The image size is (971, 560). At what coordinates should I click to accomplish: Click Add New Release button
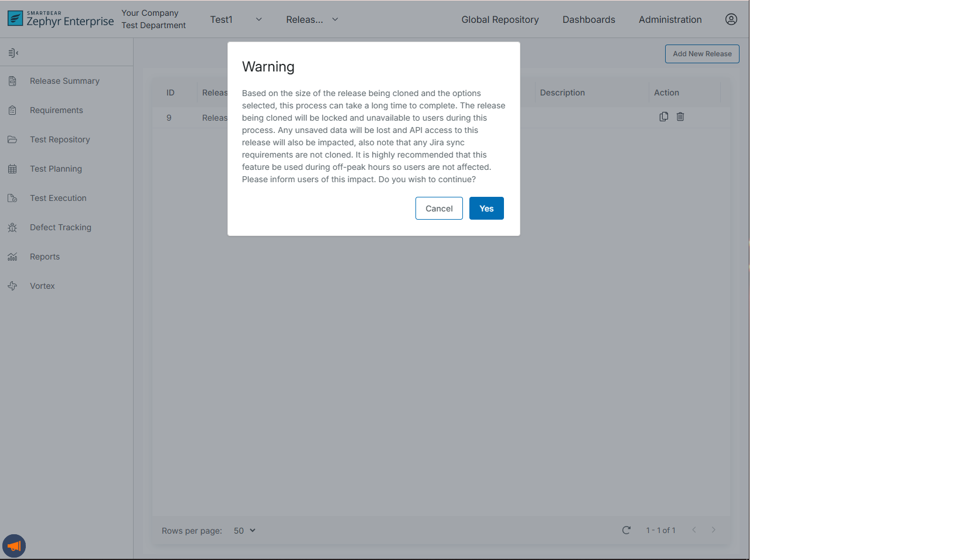tap(701, 54)
